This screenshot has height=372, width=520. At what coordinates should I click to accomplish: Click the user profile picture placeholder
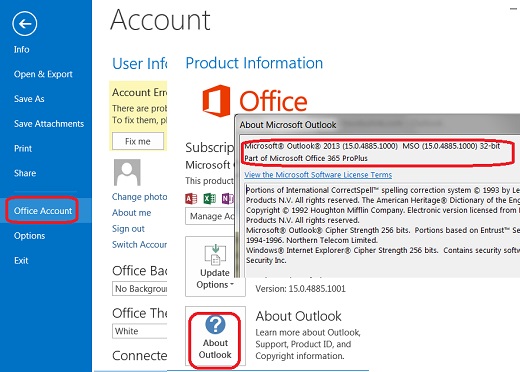(x=127, y=172)
